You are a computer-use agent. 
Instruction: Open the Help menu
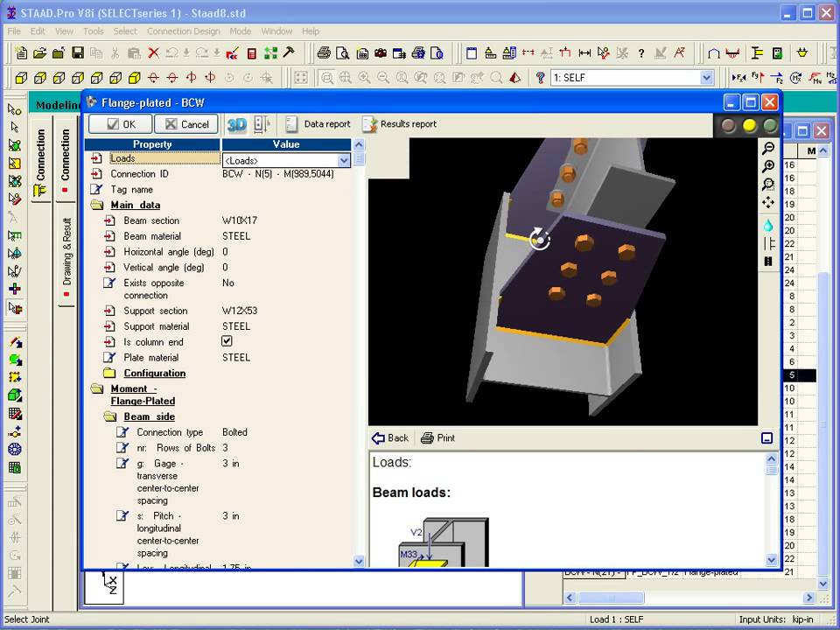click(x=310, y=31)
